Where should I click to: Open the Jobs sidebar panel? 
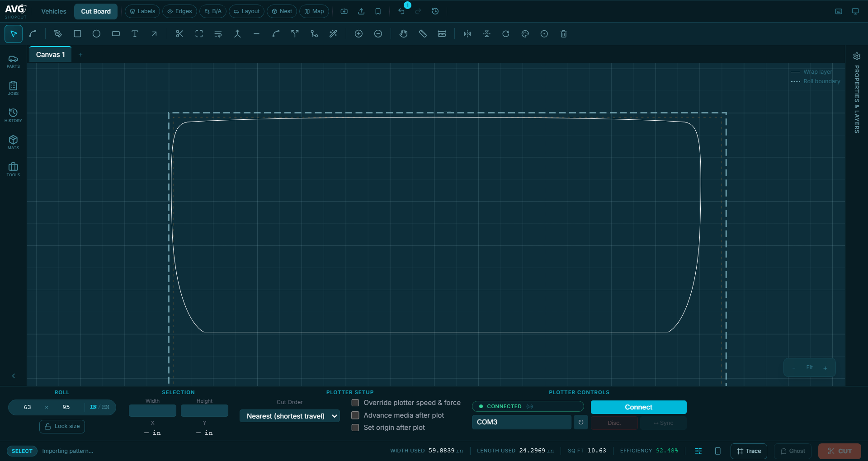pos(14,89)
